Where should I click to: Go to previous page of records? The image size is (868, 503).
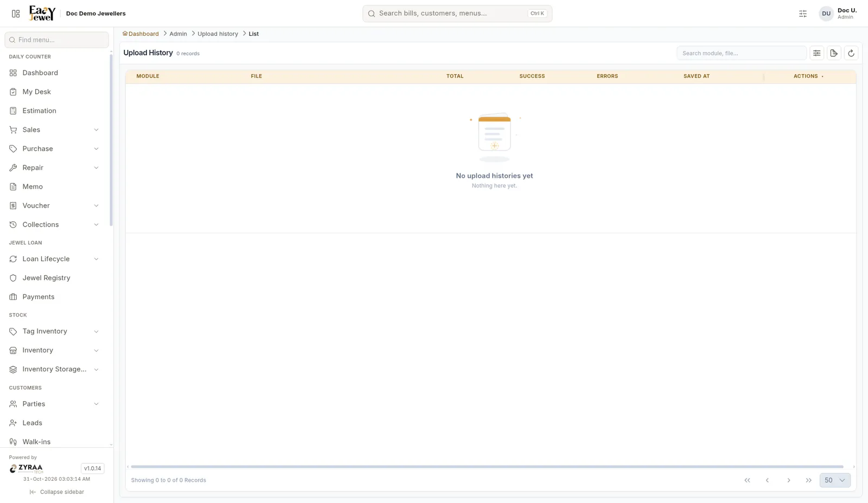(x=767, y=480)
